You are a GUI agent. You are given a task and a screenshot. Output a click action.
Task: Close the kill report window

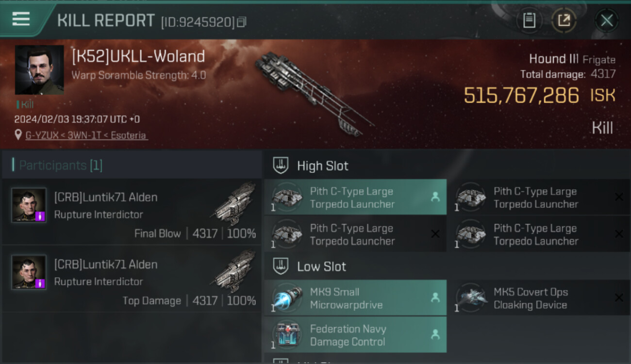coord(607,20)
